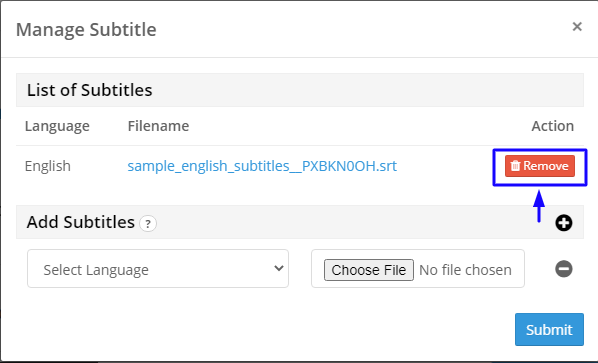Click the No file chosen text
The width and height of the screenshot is (598, 363).
(465, 270)
